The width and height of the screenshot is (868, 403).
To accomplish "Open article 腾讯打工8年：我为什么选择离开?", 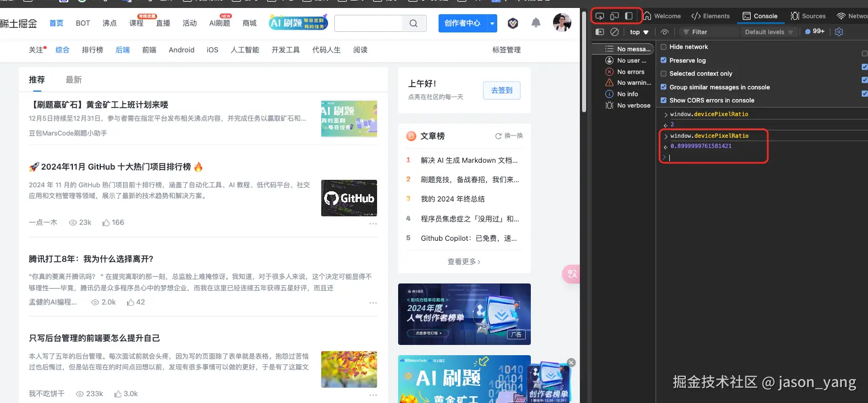I will [91, 259].
